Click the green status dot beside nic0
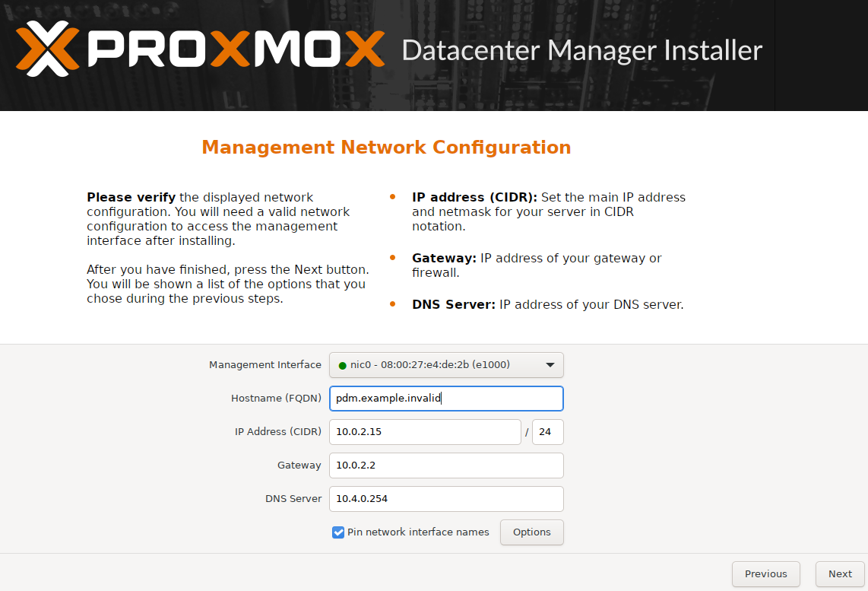Image resolution: width=868 pixels, height=591 pixels. pyautogui.click(x=343, y=366)
